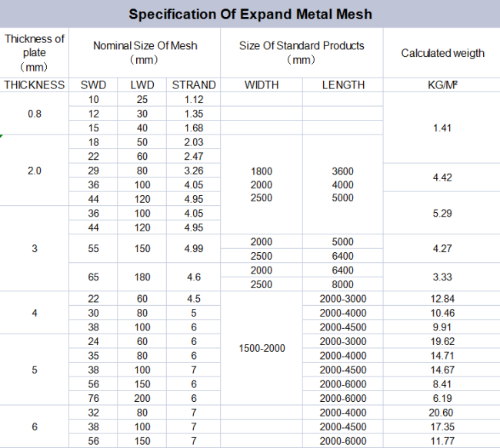Select the 76 SWD cell
This screenshot has height=448, width=500.
click(93, 398)
